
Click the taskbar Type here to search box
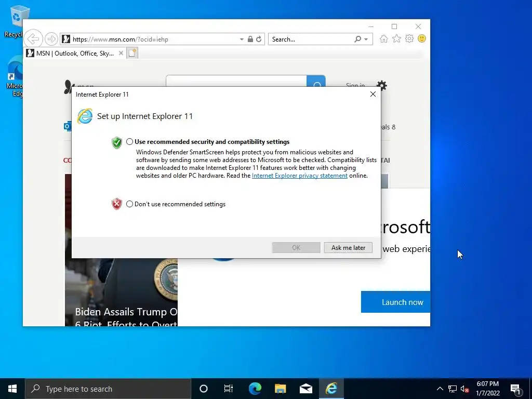coord(108,389)
